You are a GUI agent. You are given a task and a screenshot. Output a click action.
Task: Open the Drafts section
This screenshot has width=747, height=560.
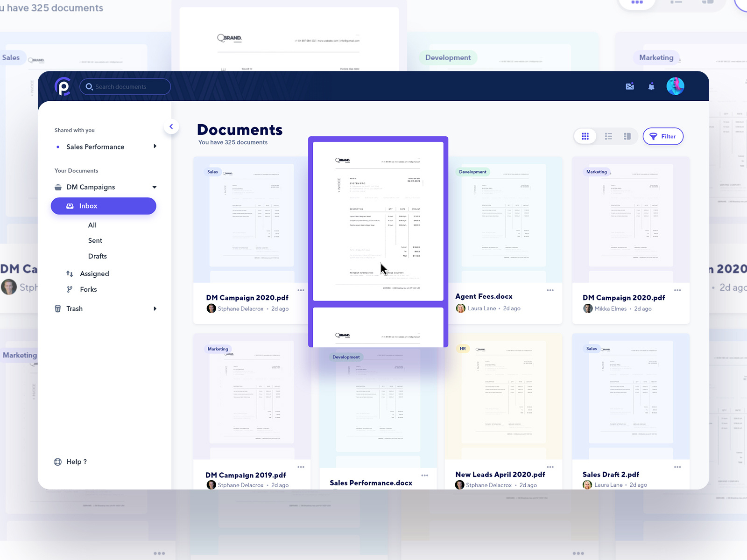(x=97, y=256)
